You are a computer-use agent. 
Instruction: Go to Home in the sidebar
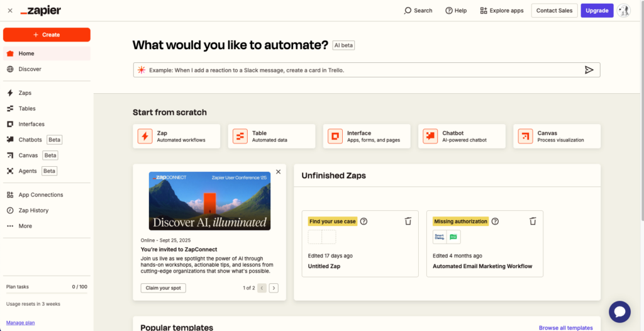pyautogui.click(x=47, y=53)
